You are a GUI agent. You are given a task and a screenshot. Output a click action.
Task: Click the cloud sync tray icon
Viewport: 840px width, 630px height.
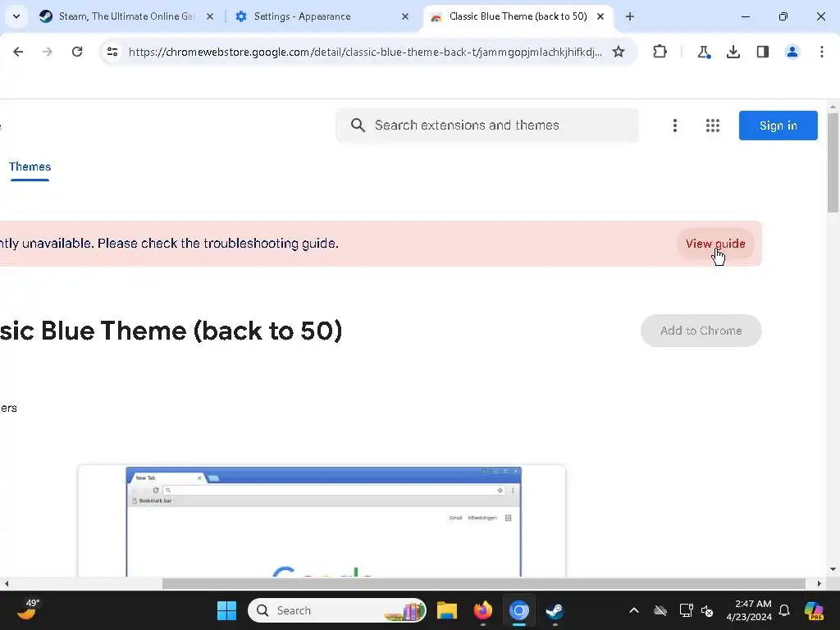pyautogui.click(x=660, y=610)
